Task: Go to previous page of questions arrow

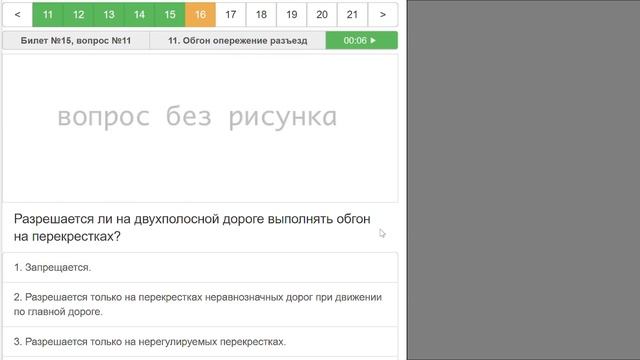Action: (18, 15)
